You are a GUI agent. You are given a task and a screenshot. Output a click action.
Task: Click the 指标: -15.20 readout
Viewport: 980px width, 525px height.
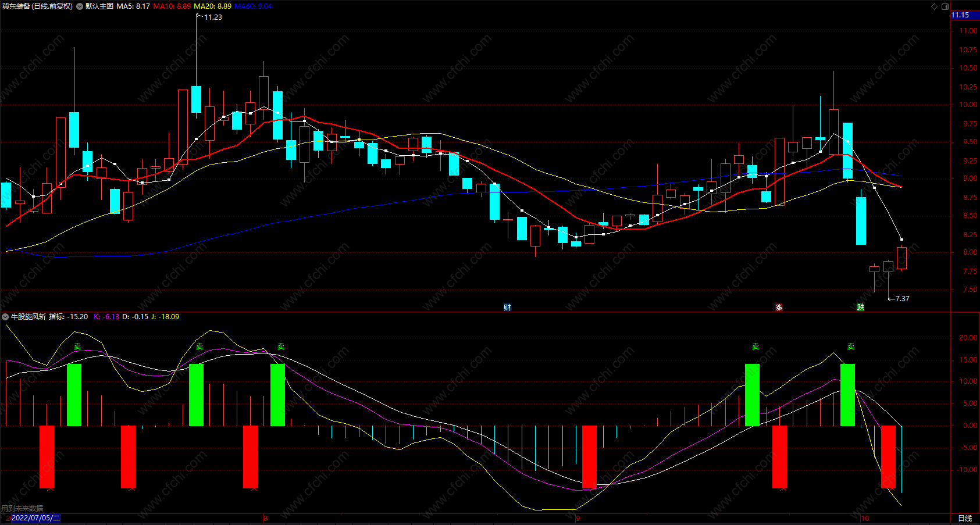(x=69, y=317)
